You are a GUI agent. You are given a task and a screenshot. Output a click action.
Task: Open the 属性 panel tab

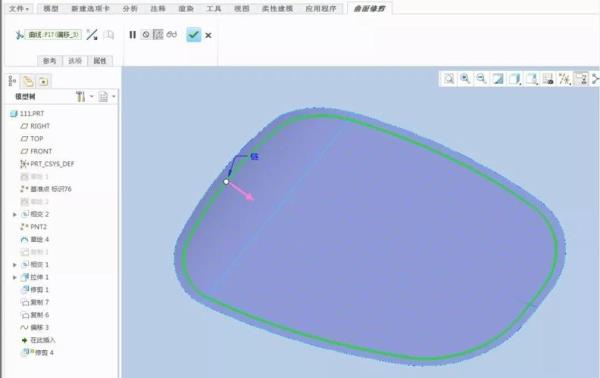[100, 60]
